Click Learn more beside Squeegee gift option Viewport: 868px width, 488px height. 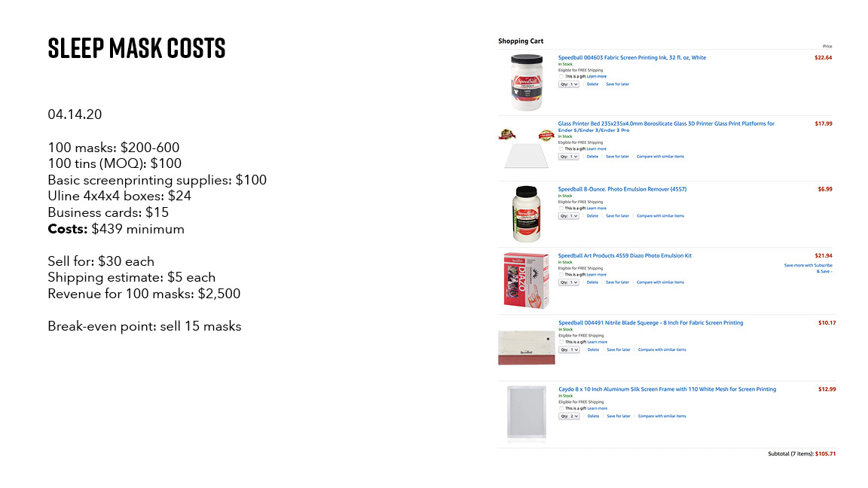pos(598,342)
